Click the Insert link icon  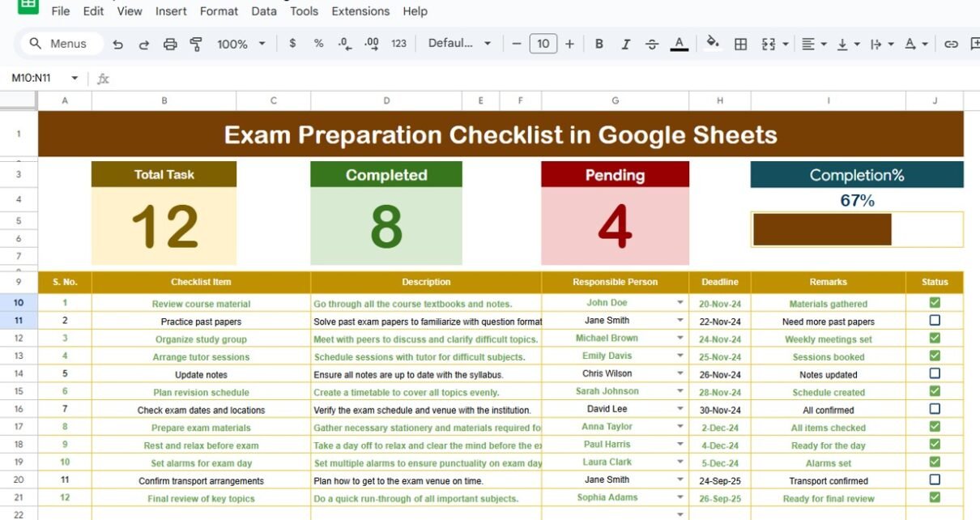coord(952,44)
